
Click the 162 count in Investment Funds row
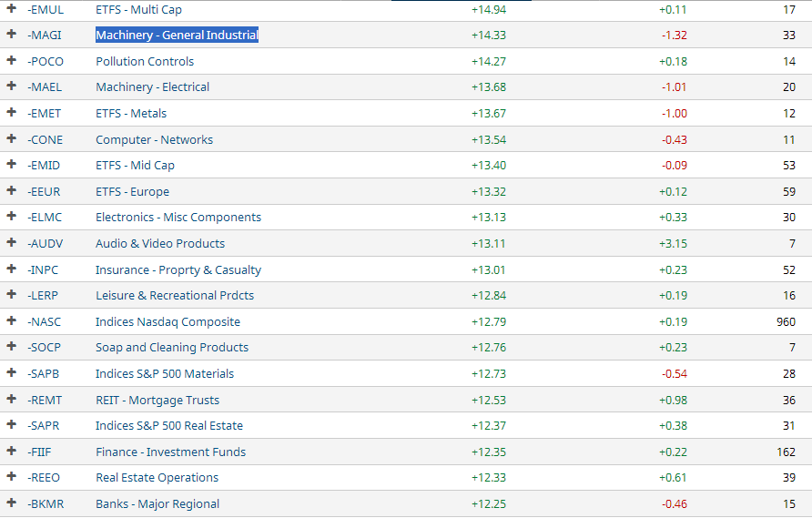pos(786,452)
